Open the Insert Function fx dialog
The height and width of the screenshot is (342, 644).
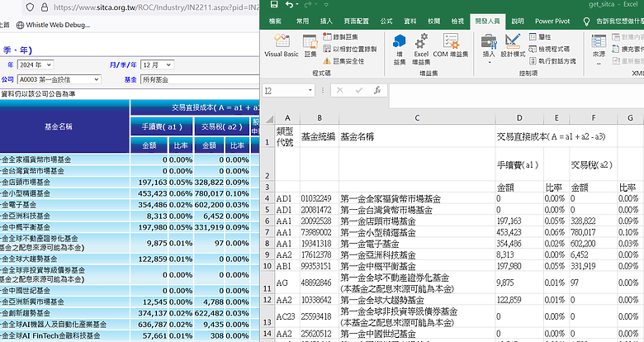[x=377, y=90]
